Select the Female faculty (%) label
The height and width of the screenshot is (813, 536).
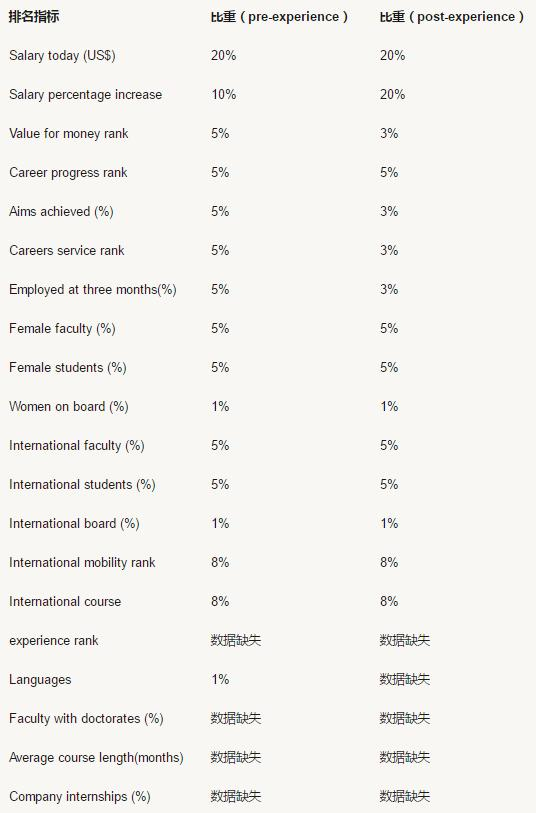click(x=62, y=328)
